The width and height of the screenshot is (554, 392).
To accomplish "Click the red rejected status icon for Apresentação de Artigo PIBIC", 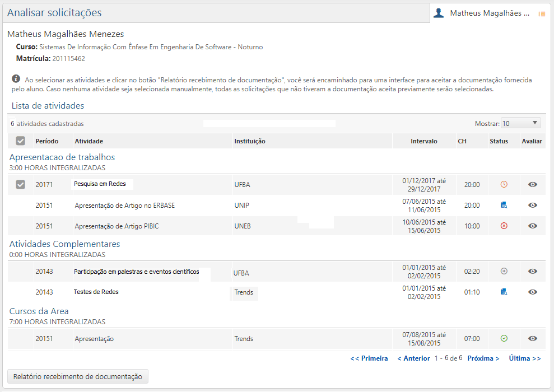I will (504, 226).
